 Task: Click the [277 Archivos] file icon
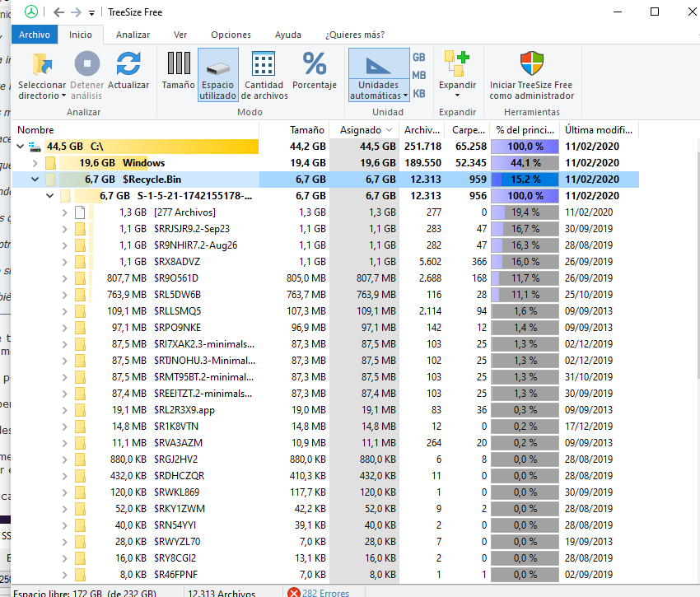click(81, 212)
